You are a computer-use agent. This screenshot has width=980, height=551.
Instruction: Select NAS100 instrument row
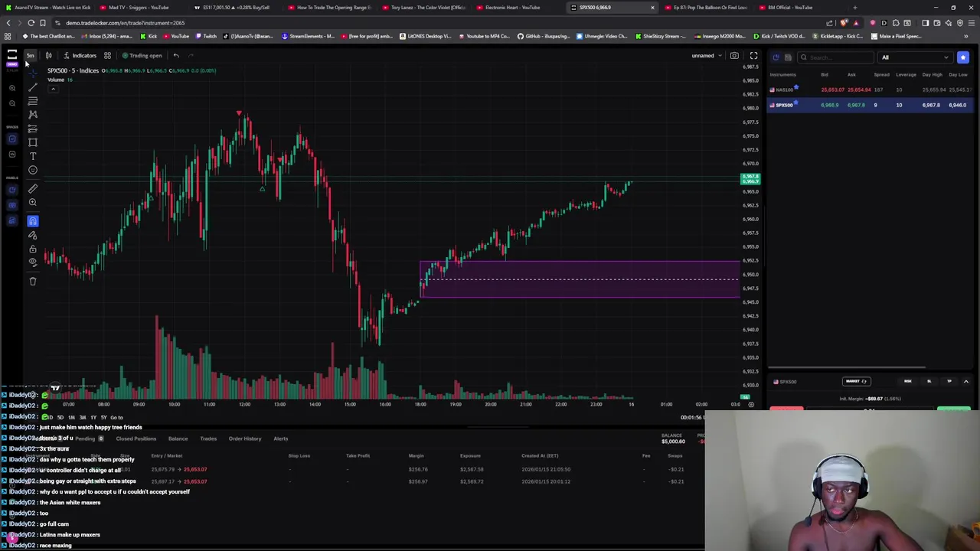[x=871, y=90]
